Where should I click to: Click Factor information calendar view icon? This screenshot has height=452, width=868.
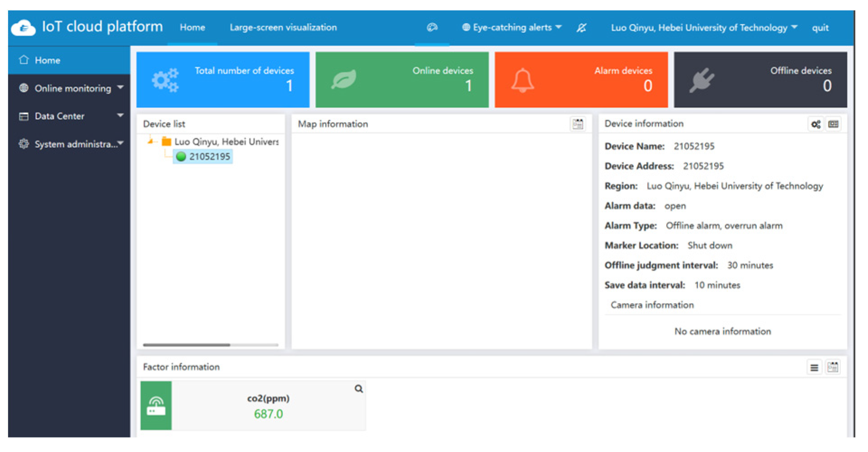pyautogui.click(x=832, y=367)
